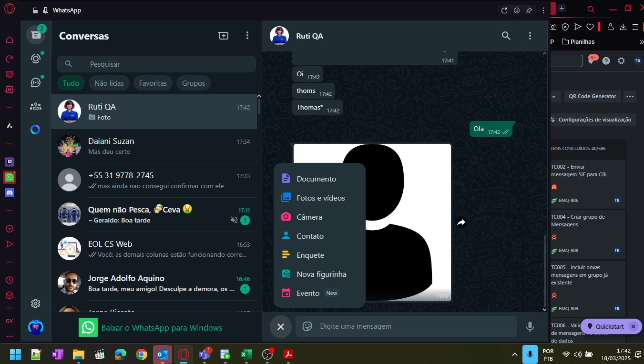Open Discord in Opera GX sidebar
The image size is (644, 364).
[x=10, y=192]
